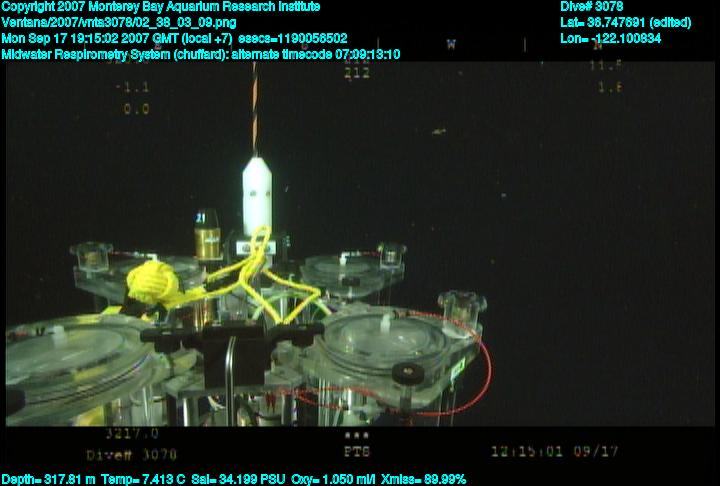The width and height of the screenshot is (720, 486).
Task: Click the brass cylinder labeled 21
Action: [x=207, y=234]
